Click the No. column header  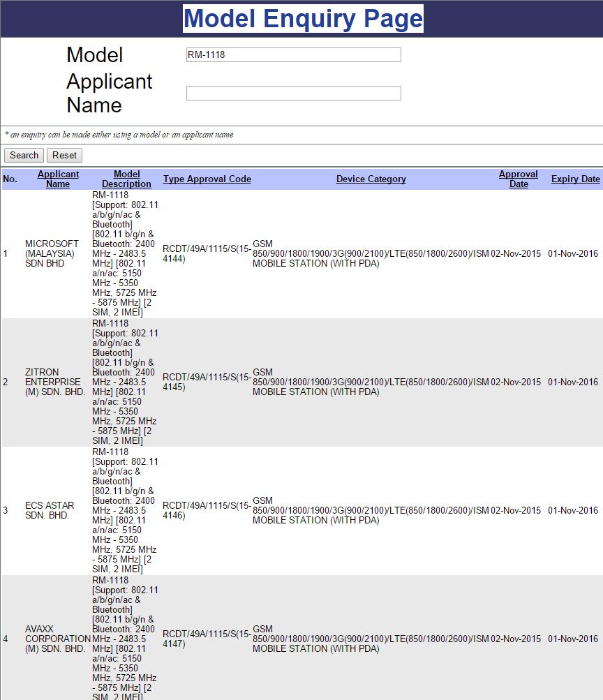click(10, 179)
